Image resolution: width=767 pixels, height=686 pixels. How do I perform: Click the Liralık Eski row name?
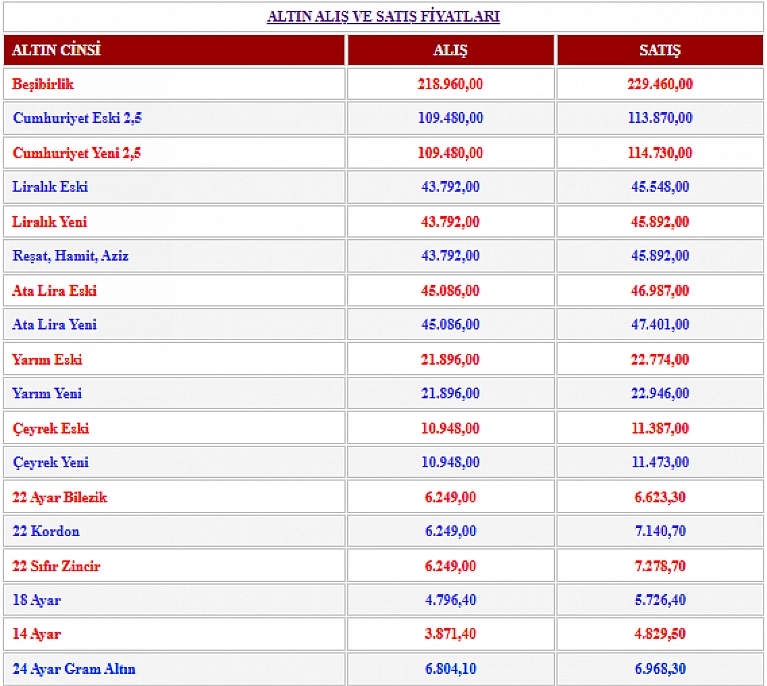click(50, 187)
